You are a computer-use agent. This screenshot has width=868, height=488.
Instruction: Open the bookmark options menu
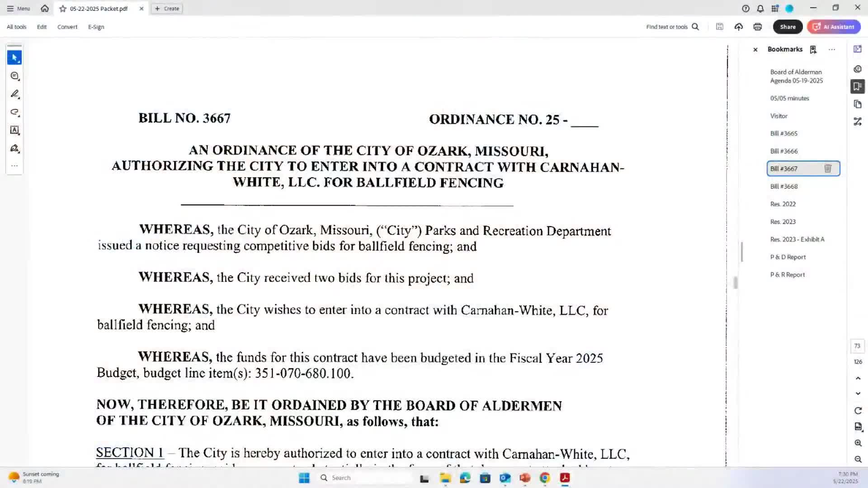pos(832,49)
